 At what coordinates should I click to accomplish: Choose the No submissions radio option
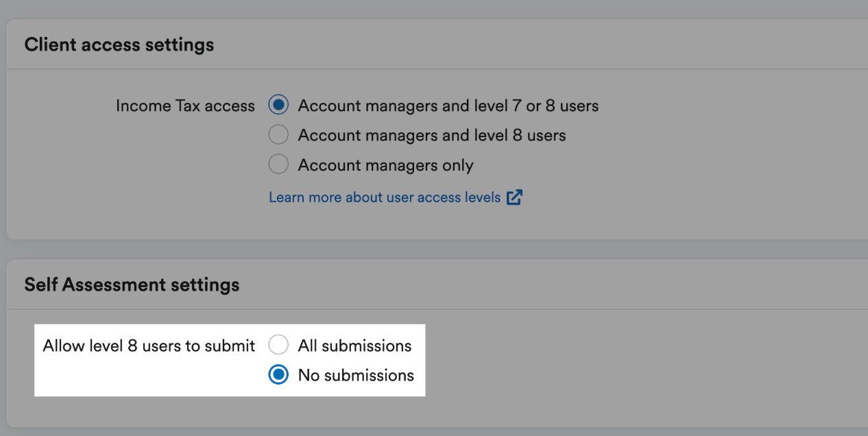(x=278, y=375)
